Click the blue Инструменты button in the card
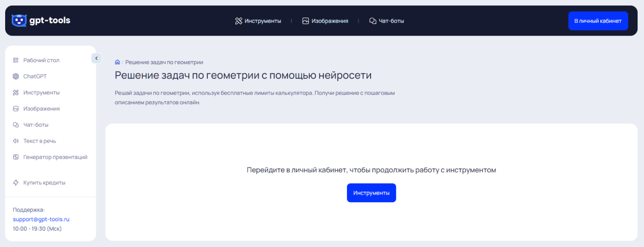The height and width of the screenshot is (247, 644). (371, 193)
